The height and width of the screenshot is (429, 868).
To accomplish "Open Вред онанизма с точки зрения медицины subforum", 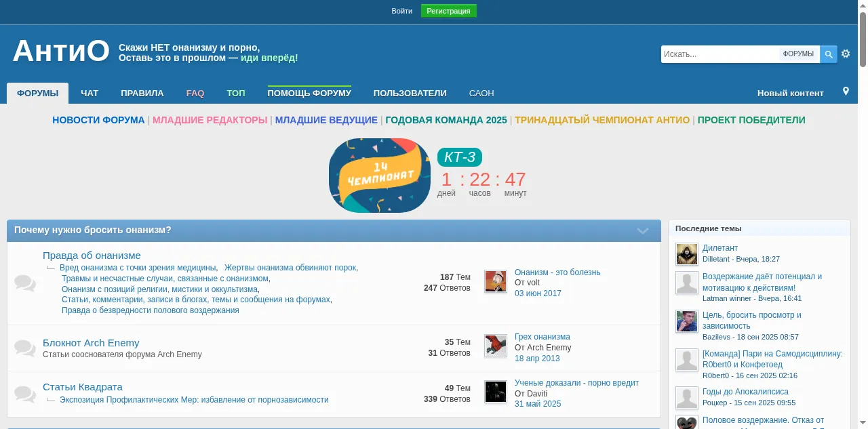I will coord(138,268).
